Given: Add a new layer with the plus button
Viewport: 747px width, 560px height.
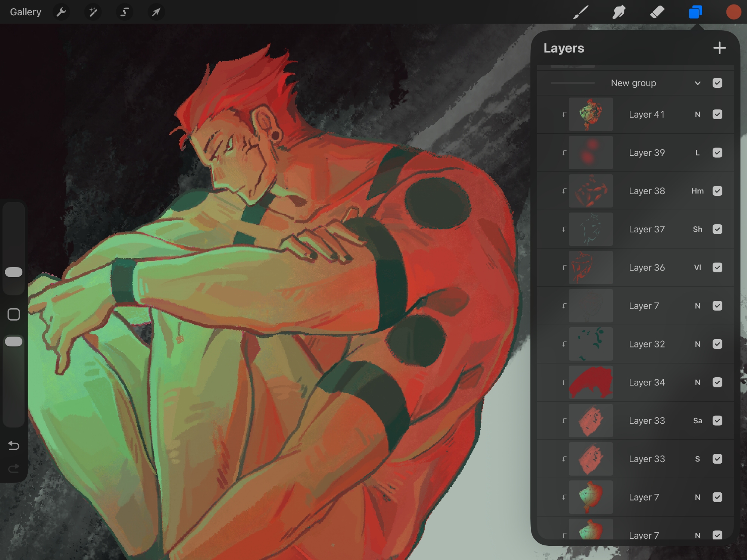Looking at the screenshot, I should click(719, 48).
